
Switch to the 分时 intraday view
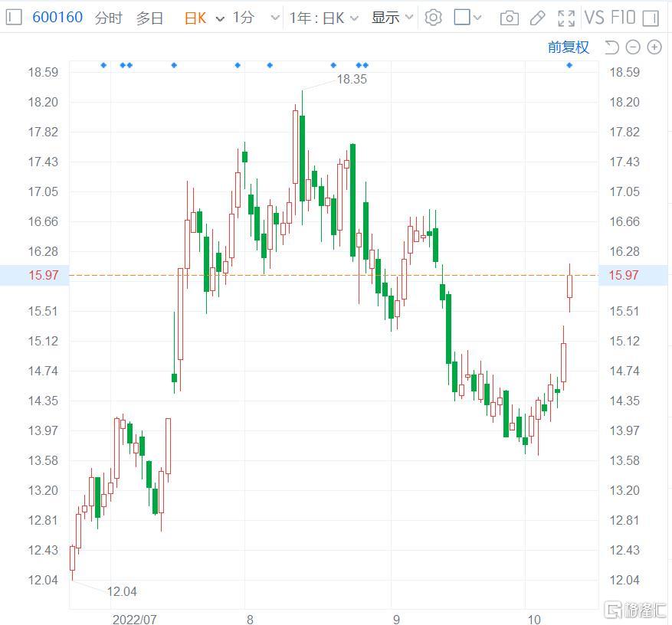tap(109, 18)
